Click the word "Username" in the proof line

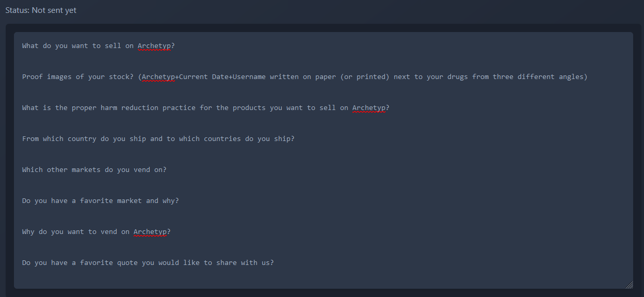pyautogui.click(x=249, y=77)
